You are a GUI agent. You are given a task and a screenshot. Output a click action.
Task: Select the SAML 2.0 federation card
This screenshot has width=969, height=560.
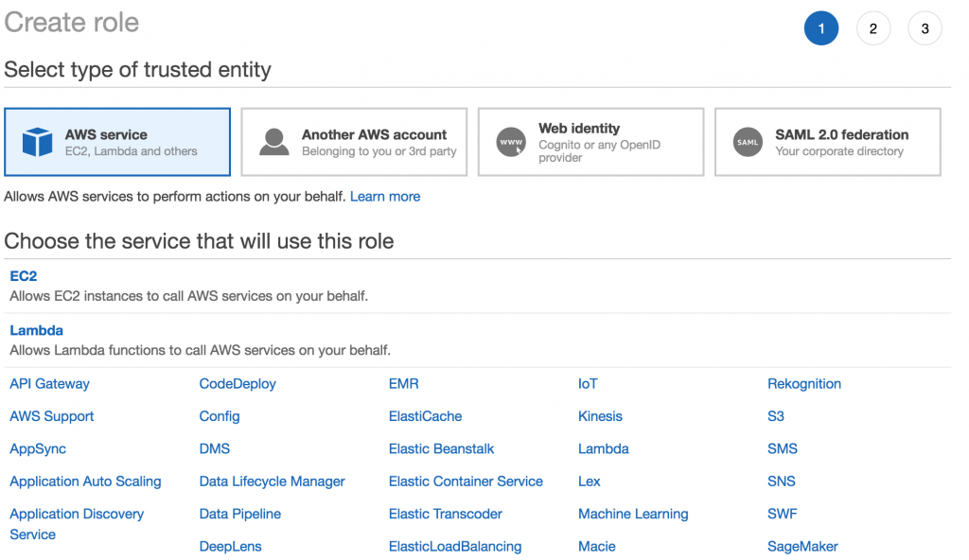[x=828, y=142]
